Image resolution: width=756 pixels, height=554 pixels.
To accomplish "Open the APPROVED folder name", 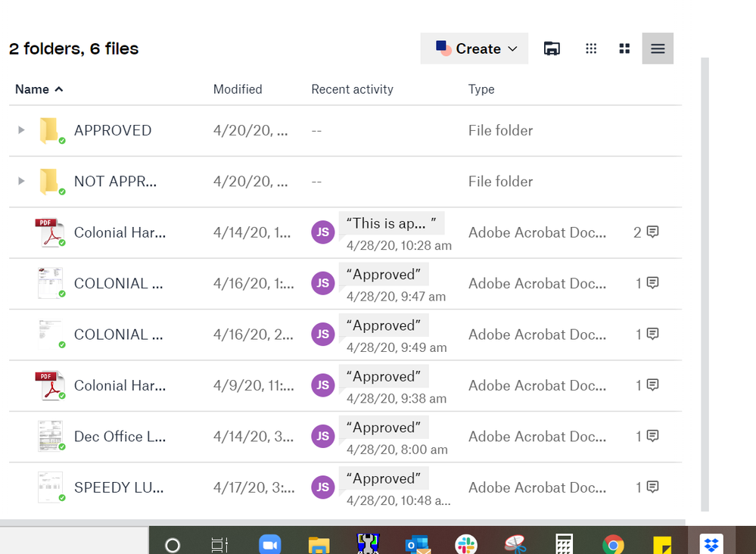I will click(x=113, y=130).
